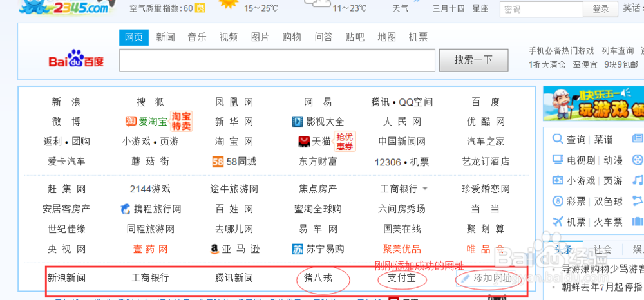Open the 支付宝 custom link
This screenshot has width=644, height=300.
(402, 278)
